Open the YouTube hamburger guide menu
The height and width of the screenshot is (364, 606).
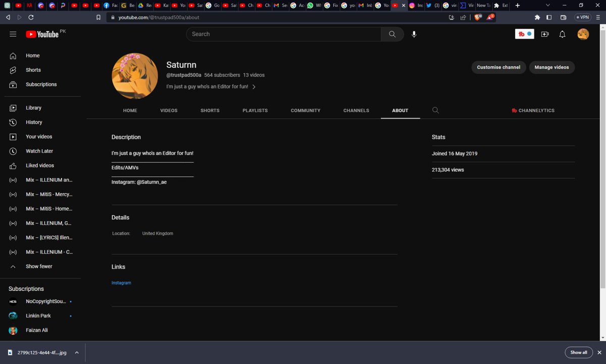[13, 34]
